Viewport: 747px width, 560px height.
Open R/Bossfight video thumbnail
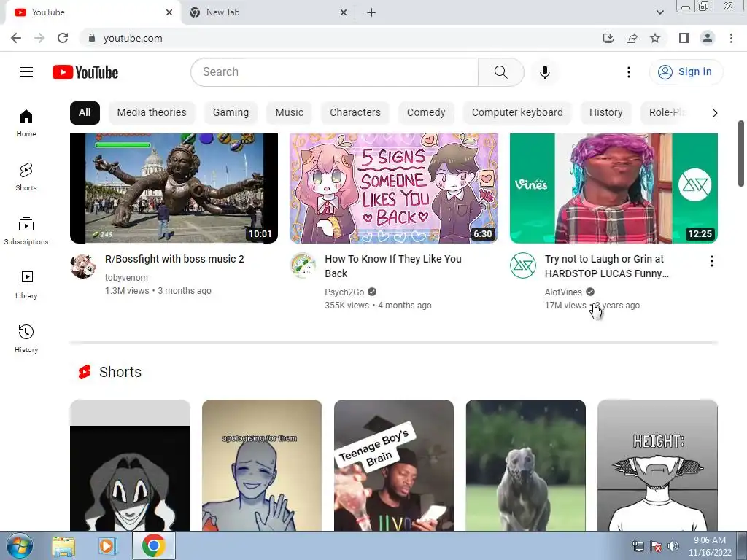click(174, 189)
